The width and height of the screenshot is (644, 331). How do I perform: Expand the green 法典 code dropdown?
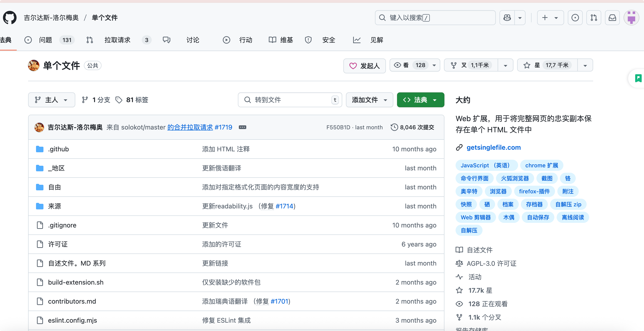[420, 100]
